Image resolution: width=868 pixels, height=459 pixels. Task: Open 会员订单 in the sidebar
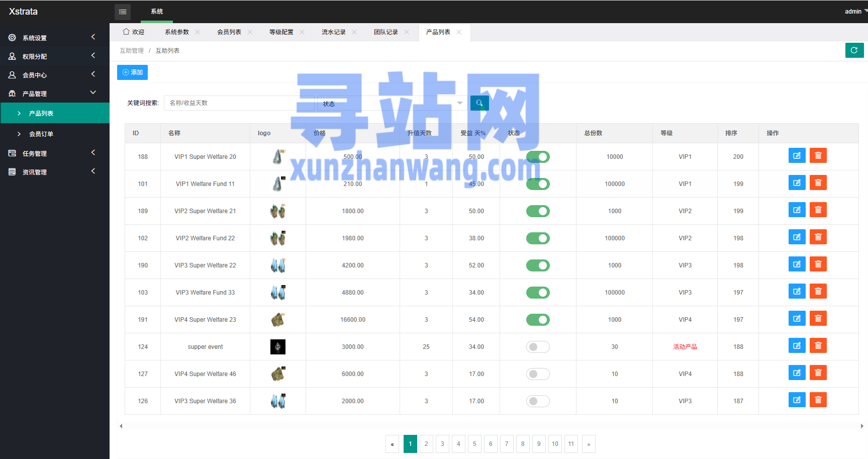pyautogui.click(x=41, y=134)
